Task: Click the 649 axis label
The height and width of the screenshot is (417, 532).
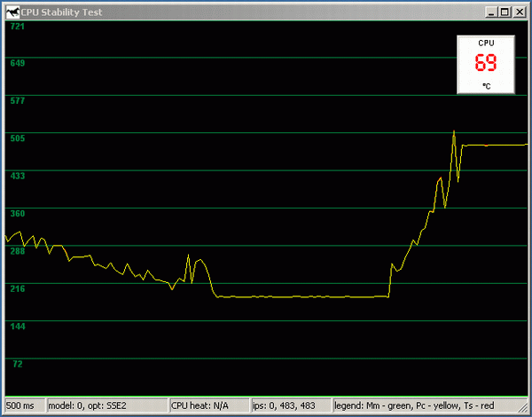Action: click(x=17, y=63)
